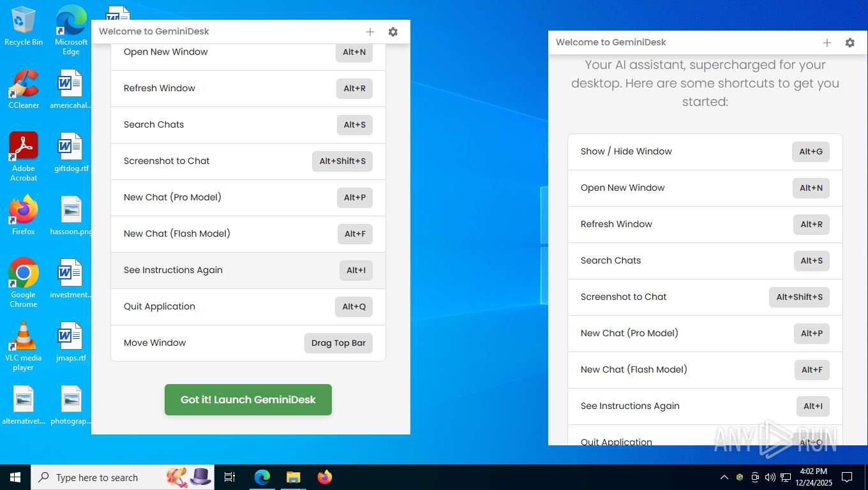Select giftdog.rtf file on desktop

(x=71, y=152)
